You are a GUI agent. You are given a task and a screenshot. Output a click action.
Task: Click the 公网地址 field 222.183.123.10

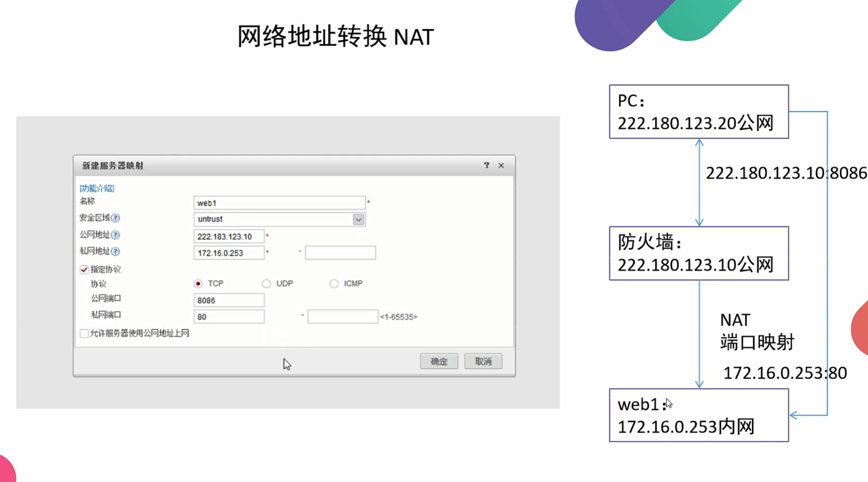coord(229,236)
